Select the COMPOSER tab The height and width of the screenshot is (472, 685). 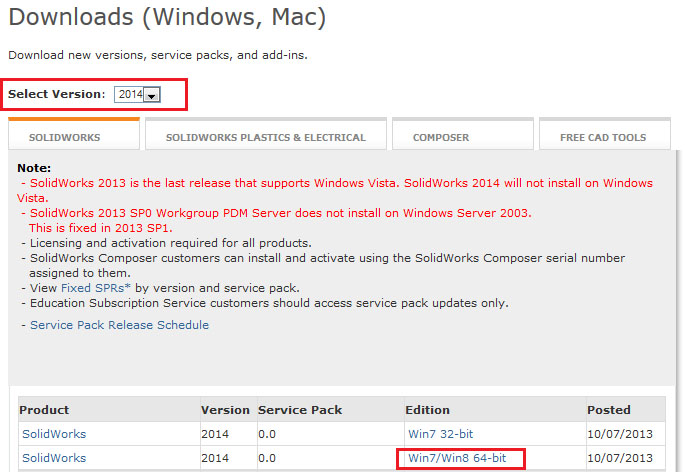click(x=440, y=137)
